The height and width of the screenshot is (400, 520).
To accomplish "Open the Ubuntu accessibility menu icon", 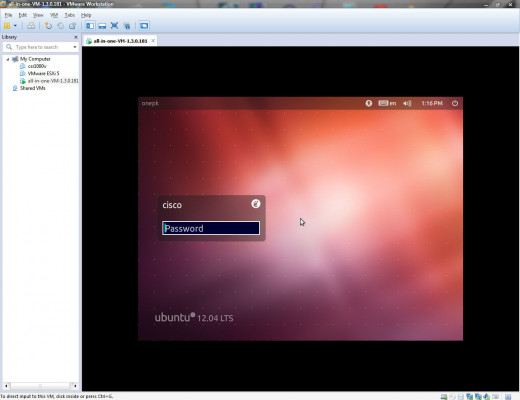I will 369,103.
